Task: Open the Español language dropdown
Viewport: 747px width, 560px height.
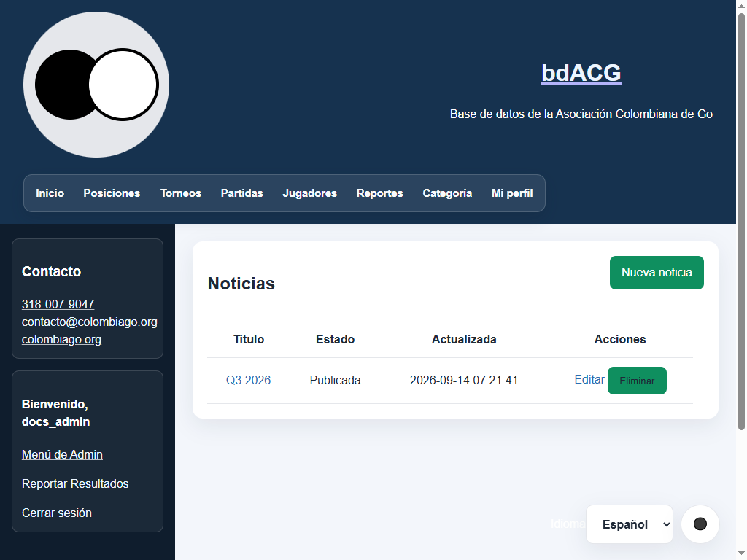Action: 630,524
